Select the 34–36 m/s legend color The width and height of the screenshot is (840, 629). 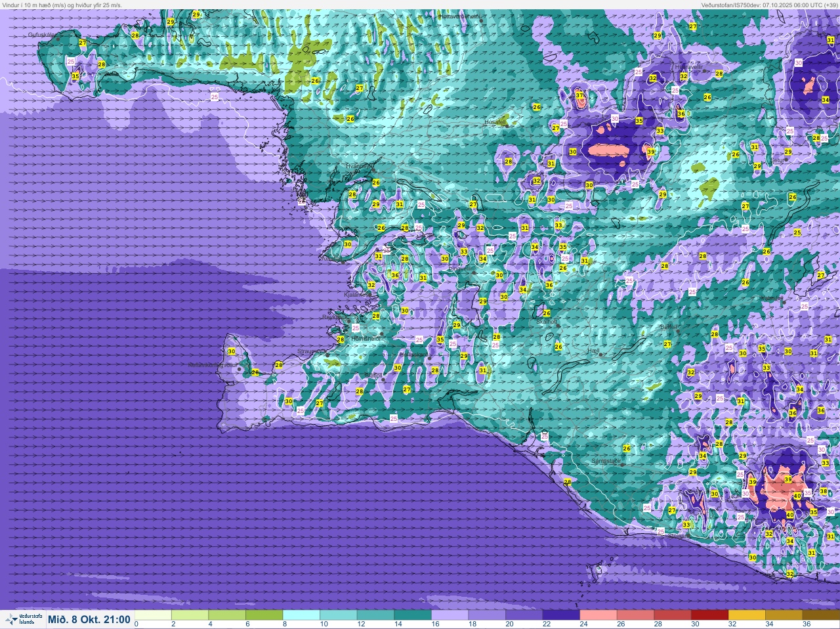784,615
